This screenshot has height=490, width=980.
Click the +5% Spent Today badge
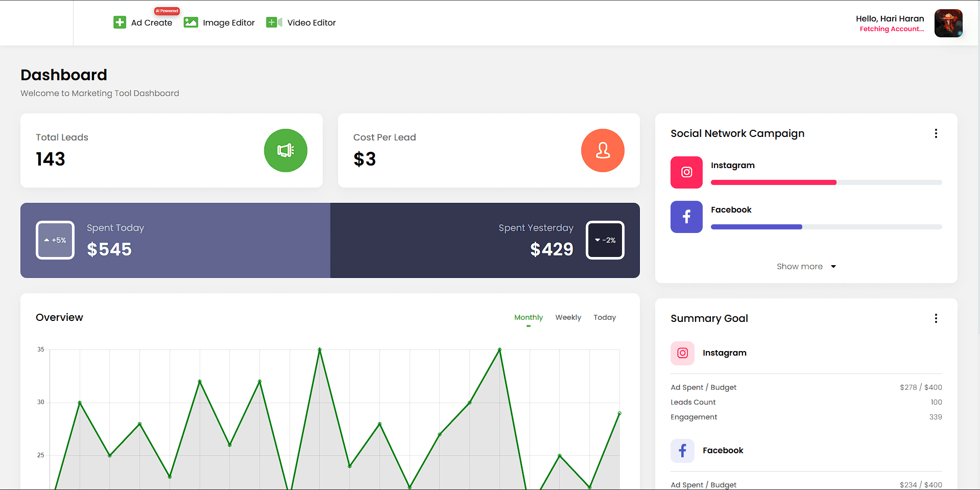[55, 240]
